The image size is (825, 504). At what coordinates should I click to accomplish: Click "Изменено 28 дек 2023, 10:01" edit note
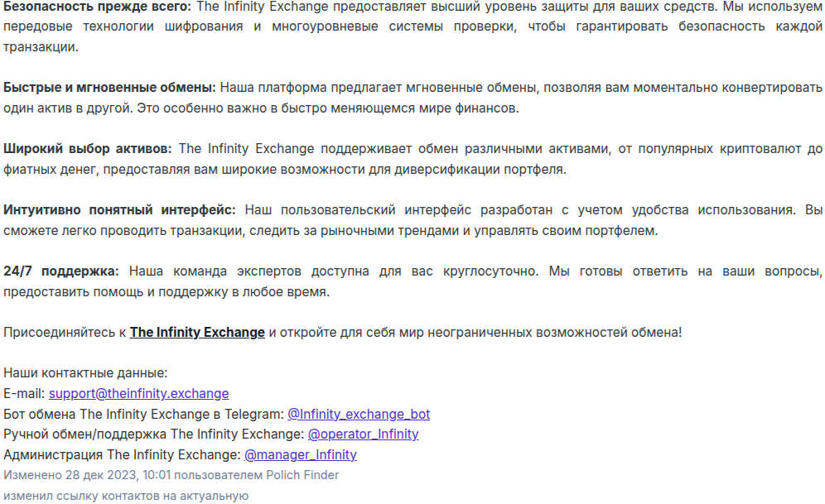pos(87,475)
